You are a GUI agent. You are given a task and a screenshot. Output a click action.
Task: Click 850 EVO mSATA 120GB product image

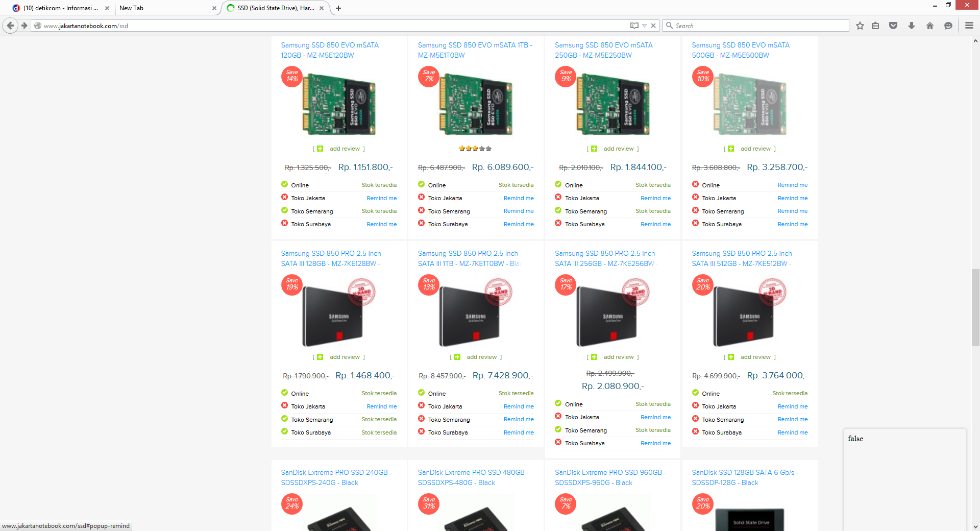pos(339,104)
